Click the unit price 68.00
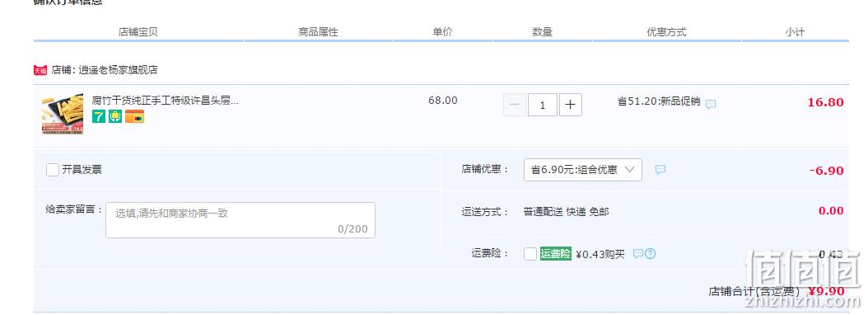 click(x=443, y=101)
